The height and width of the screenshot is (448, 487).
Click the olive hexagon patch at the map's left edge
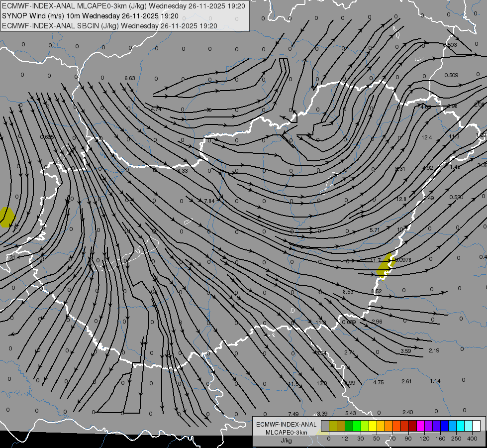point(6,217)
